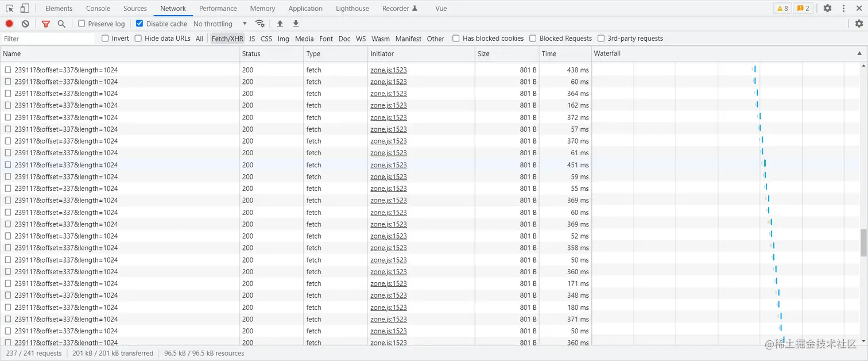Clear the network log
The image size is (868, 361).
point(25,24)
